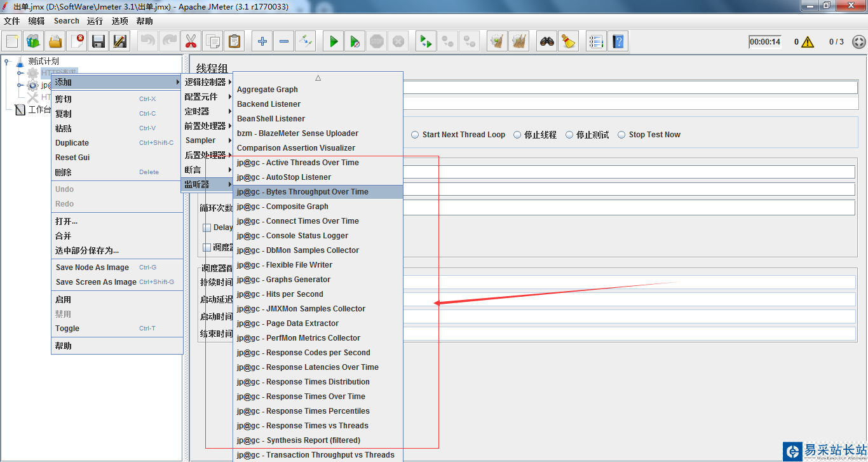Open search with the binoculars icon
868x462 pixels.
[x=546, y=42]
